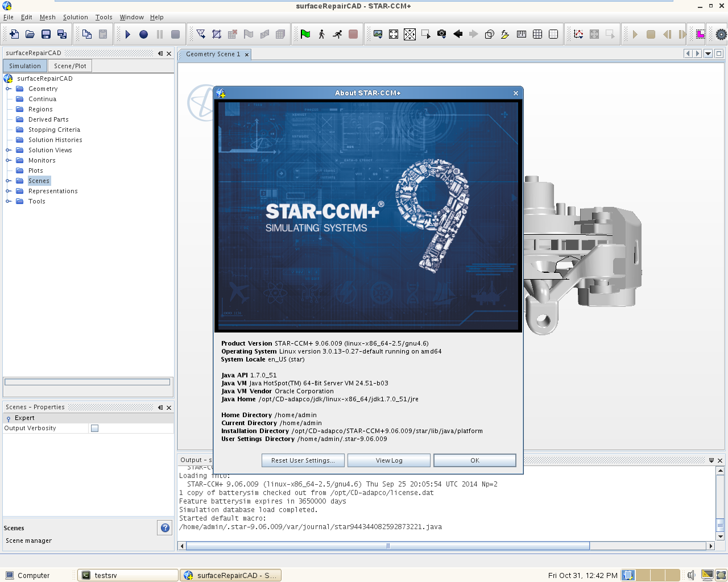Click the triangle surface mesh icon

tap(201, 34)
